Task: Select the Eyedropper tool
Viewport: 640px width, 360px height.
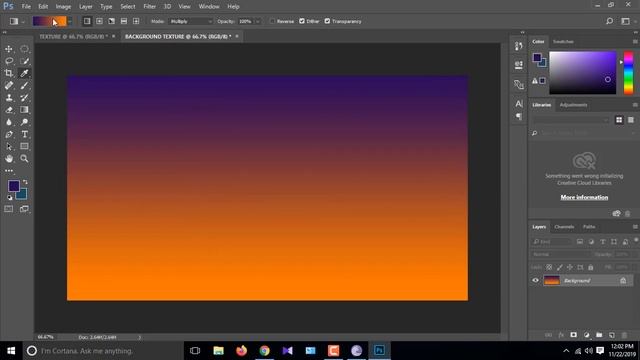Action: 24,73
